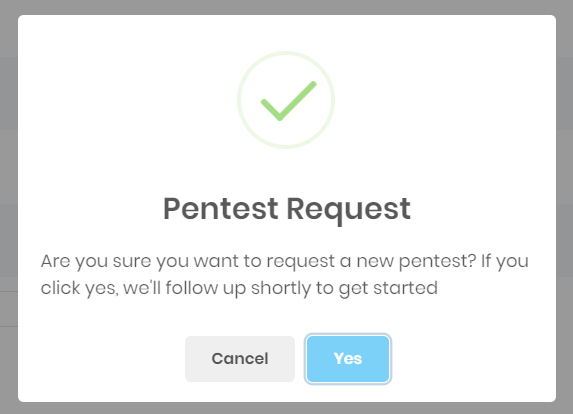573x414 pixels.
Task: Click the word Request in the title
Action: pyautogui.click(x=349, y=209)
